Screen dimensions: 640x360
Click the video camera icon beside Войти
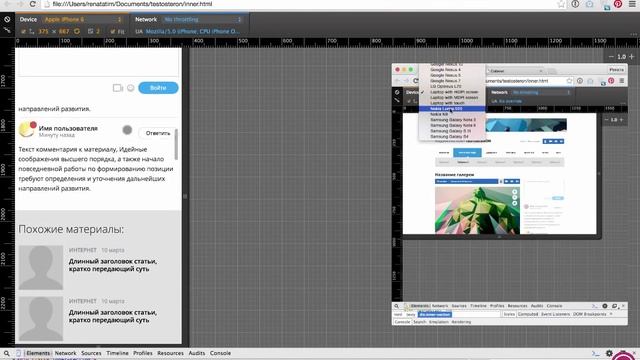[x=118, y=88]
